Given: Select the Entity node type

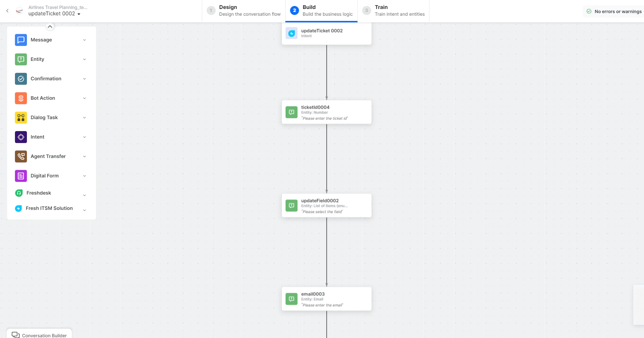Looking at the screenshot, I should (37, 59).
